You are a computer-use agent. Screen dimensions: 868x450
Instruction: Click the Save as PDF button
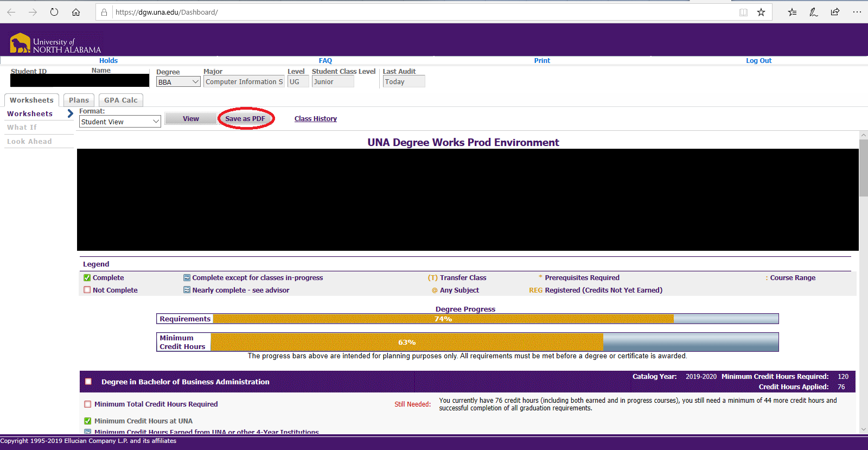[x=245, y=118]
